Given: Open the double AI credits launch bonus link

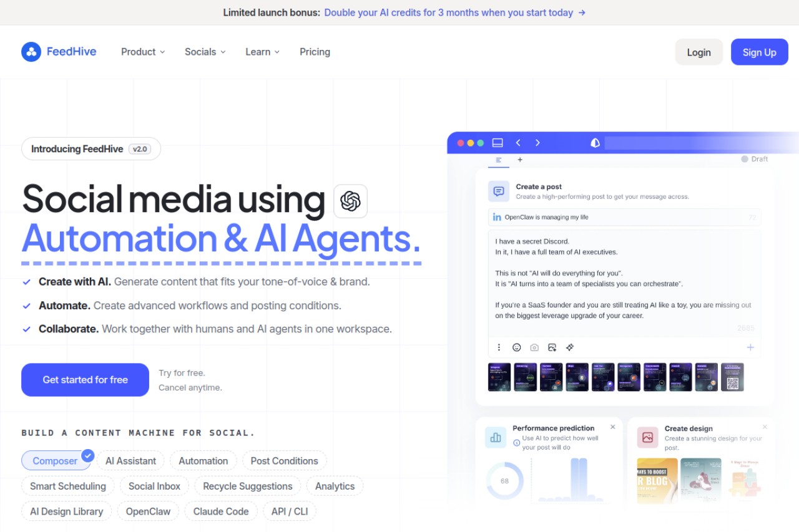Looking at the screenshot, I should coord(455,12).
